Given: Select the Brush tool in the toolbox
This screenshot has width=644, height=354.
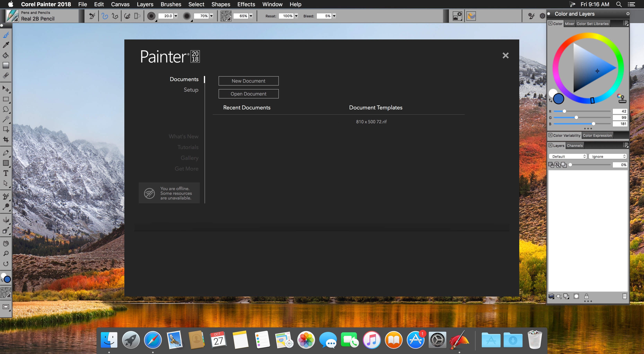Looking at the screenshot, I should coord(6,35).
